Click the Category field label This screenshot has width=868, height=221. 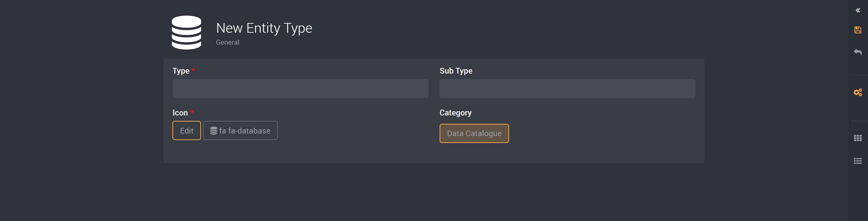[x=455, y=113]
